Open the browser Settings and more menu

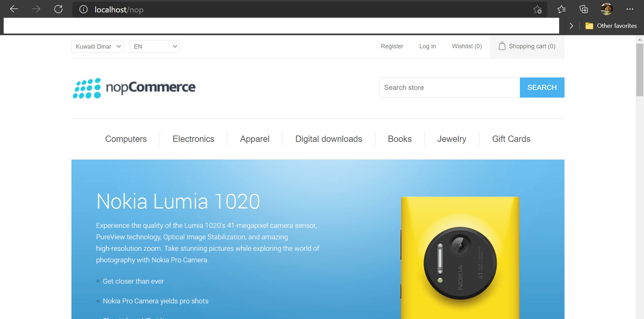pos(630,9)
